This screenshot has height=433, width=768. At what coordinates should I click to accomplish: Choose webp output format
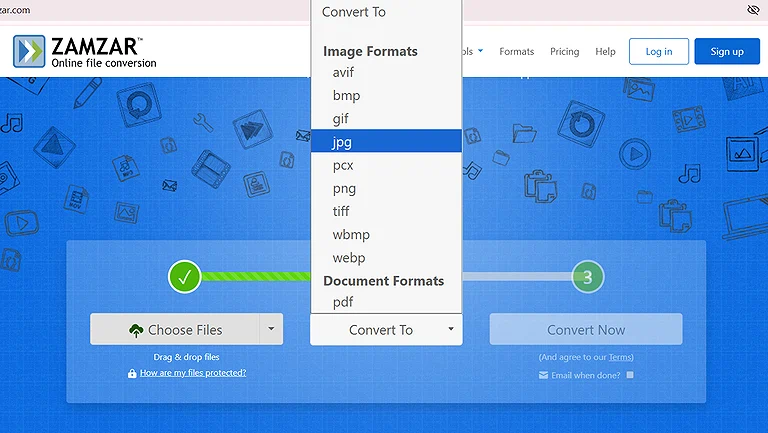(386, 258)
